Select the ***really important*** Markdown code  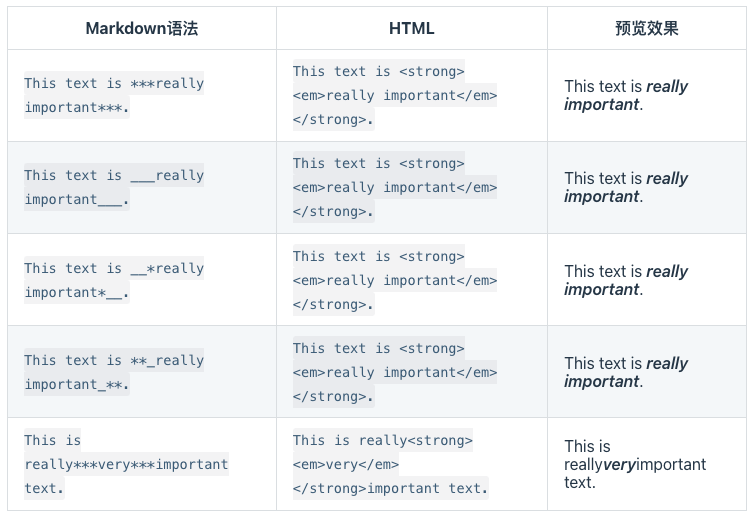tap(114, 95)
